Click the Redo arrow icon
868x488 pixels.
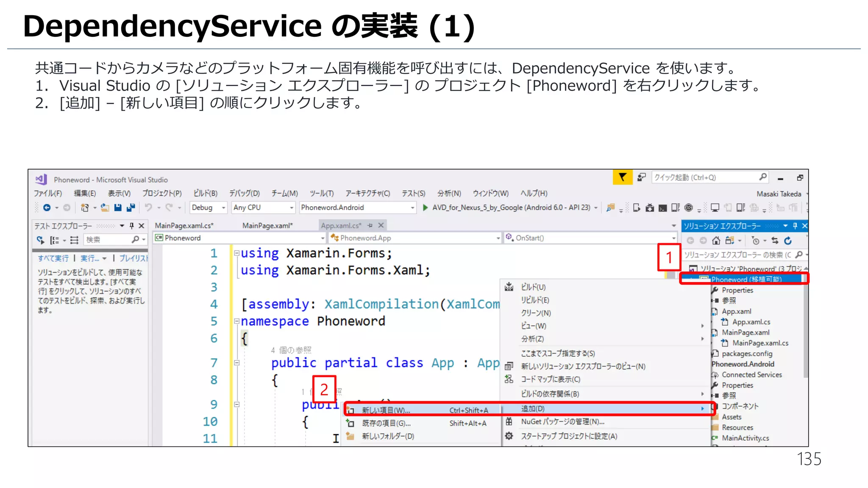pyautogui.click(x=169, y=208)
